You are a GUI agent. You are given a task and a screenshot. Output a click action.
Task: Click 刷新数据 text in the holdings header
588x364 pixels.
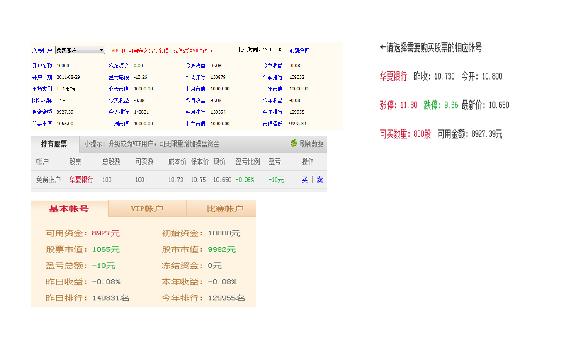pos(312,143)
